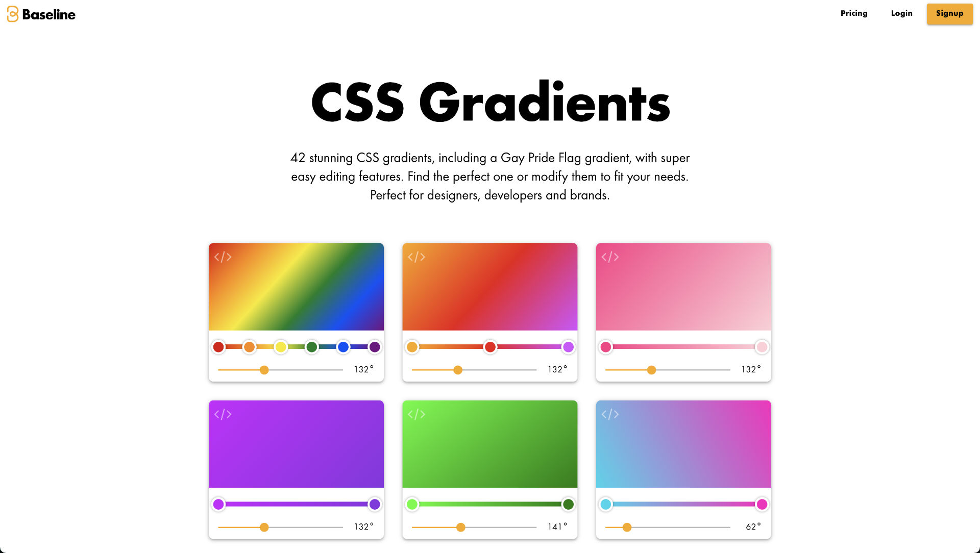
Task: Click the Signup button to open registration
Action: click(x=950, y=13)
